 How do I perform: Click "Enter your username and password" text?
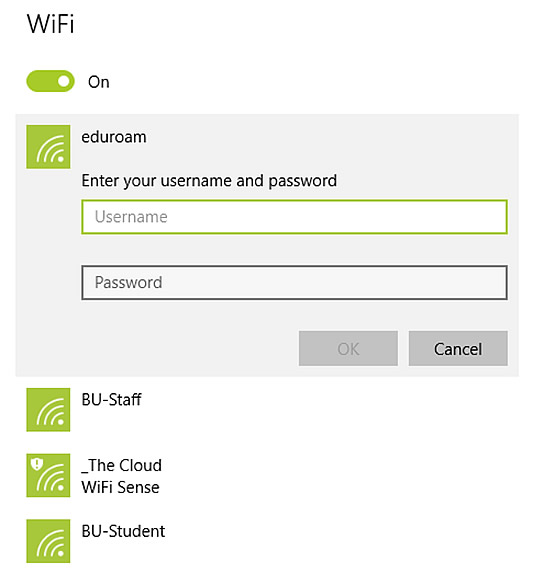pyautogui.click(x=209, y=181)
